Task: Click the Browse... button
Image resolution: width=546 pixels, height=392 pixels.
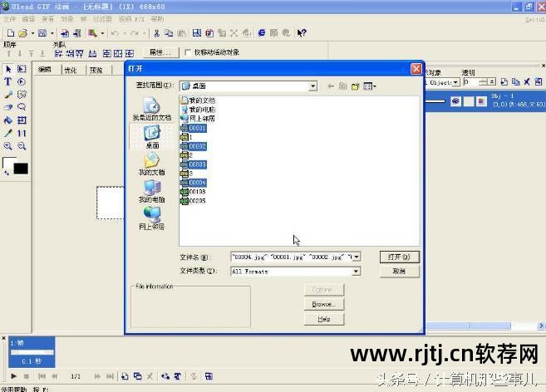Action: 324,304
